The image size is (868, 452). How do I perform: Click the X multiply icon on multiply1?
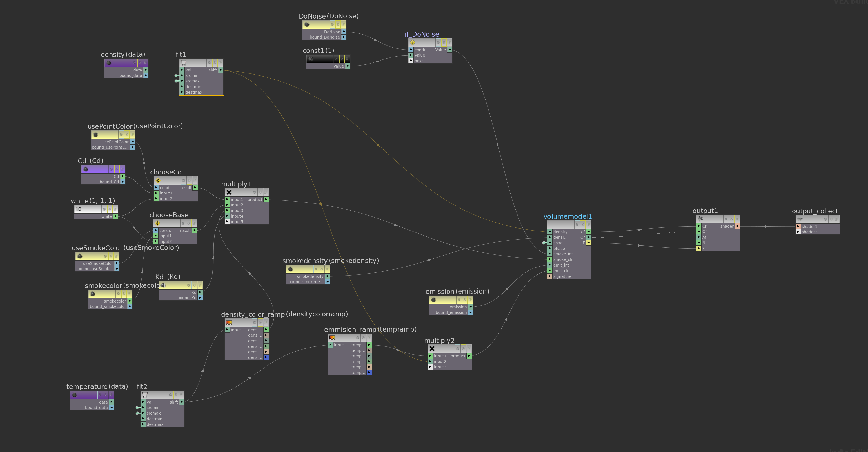tap(229, 192)
